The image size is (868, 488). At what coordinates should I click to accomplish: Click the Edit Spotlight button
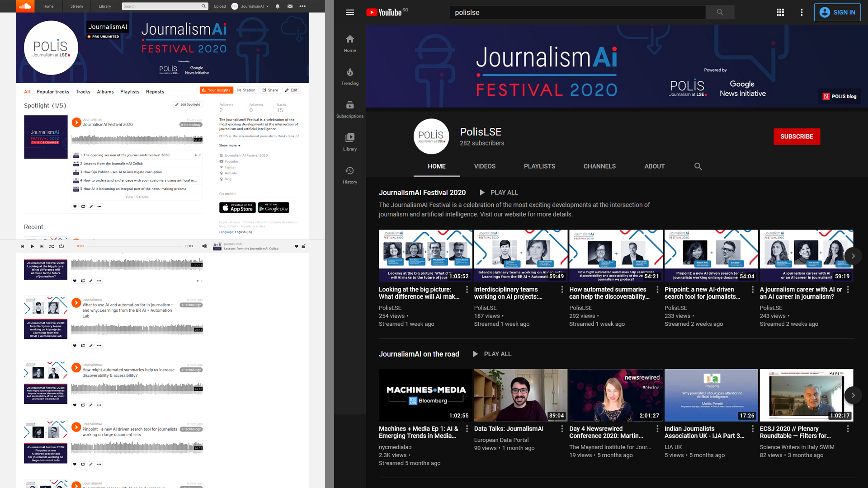tap(188, 104)
